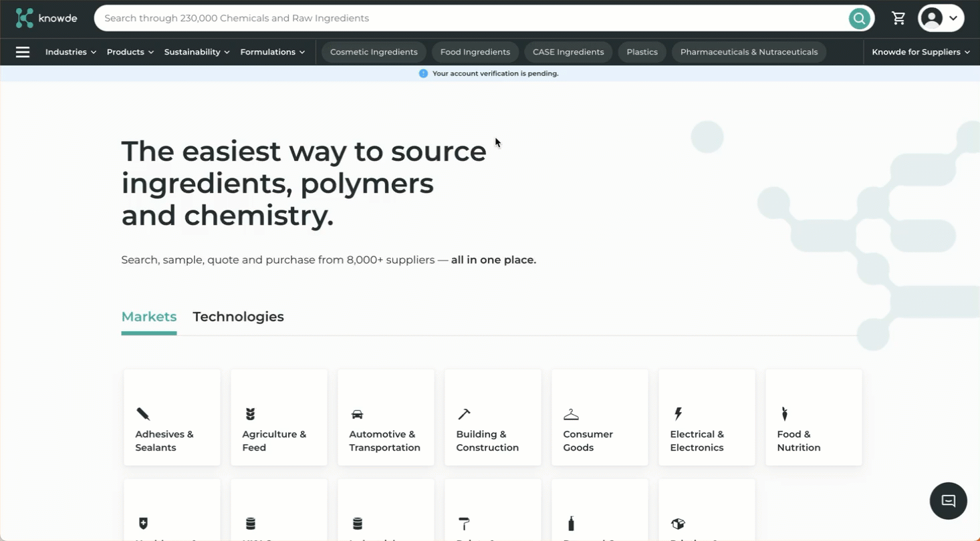The image size is (980, 541).
Task: Open Automotive & Transportation market card
Action: pyautogui.click(x=386, y=417)
